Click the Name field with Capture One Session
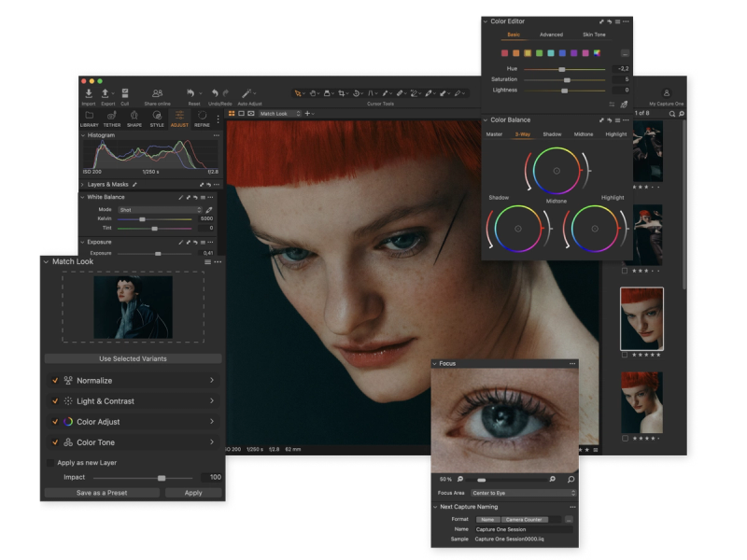This screenshot has height=560, width=747. pyautogui.click(x=523, y=529)
